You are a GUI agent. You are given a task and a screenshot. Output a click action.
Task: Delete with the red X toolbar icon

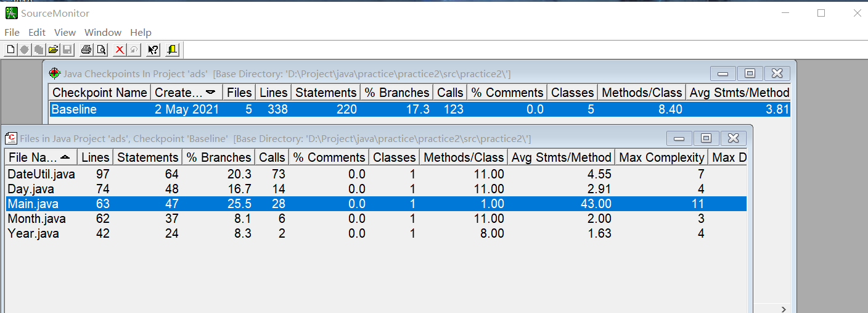click(120, 50)
